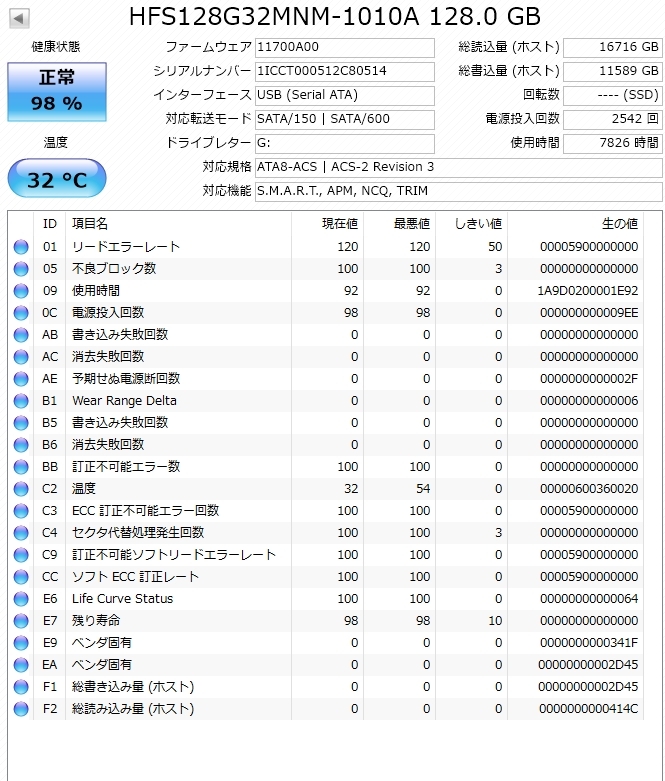Click status icon of C2 温度 row
Viewport: 665px width, 781px height.
pyautogui.click(x=21, y=489)
